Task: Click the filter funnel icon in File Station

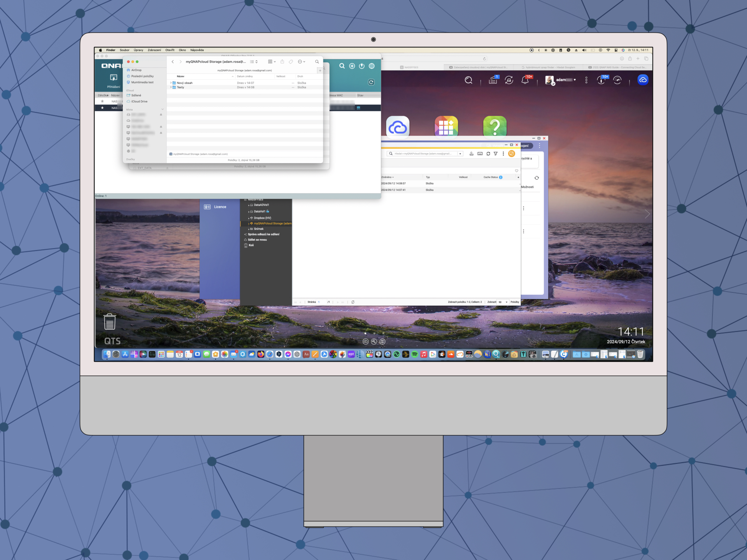Action: [496, 154]
